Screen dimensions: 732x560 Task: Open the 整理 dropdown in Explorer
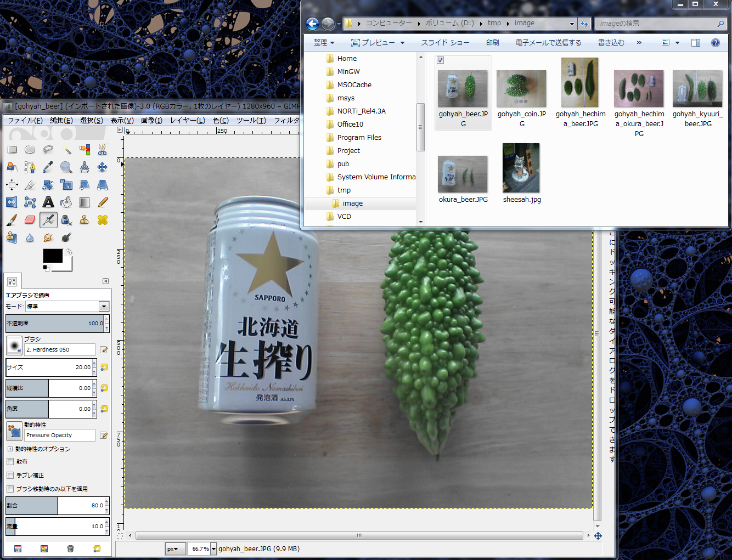pyautogui.click(x=324, y=42)
